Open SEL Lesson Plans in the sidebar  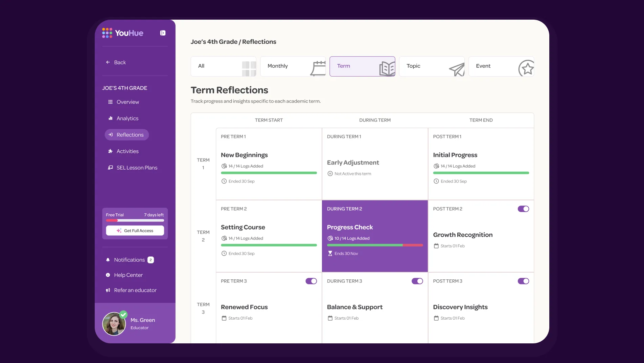click(x=133, y=168)
